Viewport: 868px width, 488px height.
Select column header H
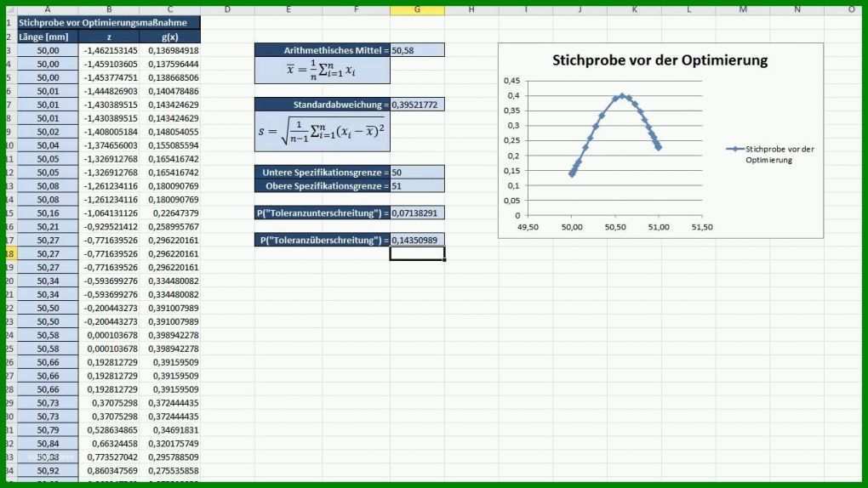click(x=471, y=9)
